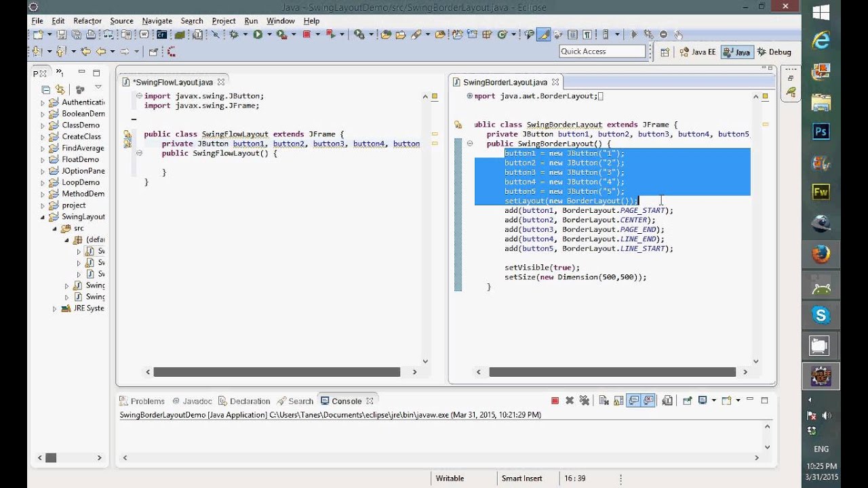
Task: Switch to SwingFlowLayout.java editor tab
Action: click(x=173, y=82)
